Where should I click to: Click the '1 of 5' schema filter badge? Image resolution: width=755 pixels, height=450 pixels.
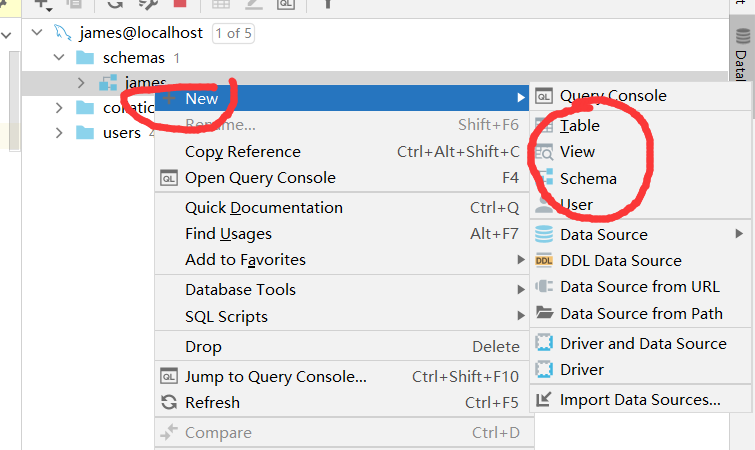(234, 33)
